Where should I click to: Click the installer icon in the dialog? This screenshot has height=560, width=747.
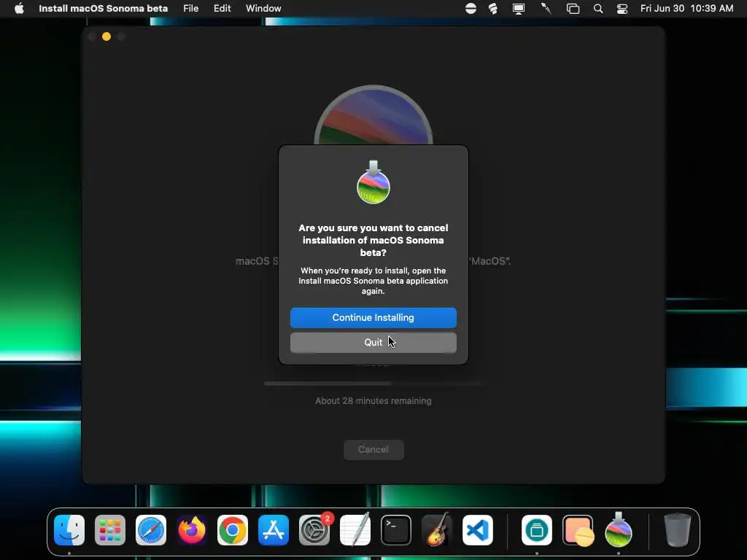coord(373,182)
